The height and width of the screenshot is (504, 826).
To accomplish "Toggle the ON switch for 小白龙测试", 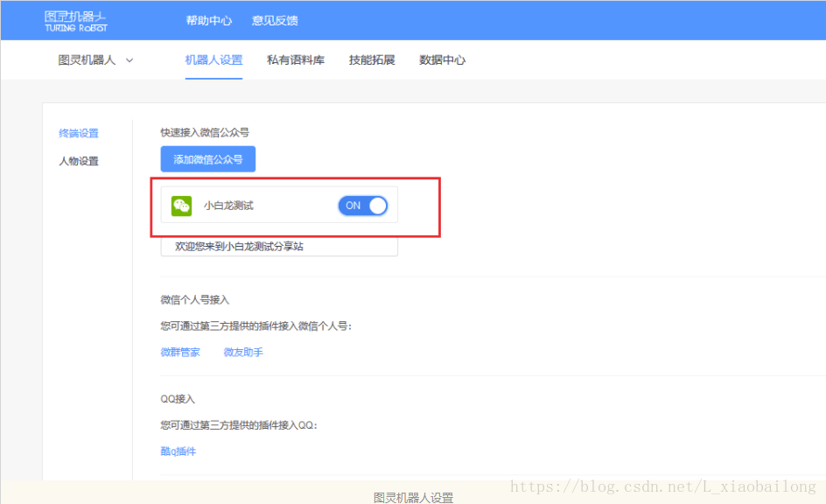I will point(363,206).
